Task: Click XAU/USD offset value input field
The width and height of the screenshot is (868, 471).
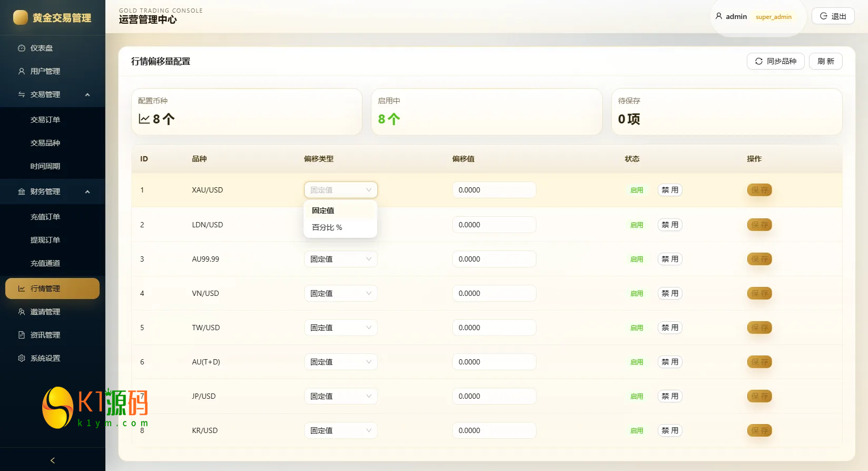Action: point(494,190)
